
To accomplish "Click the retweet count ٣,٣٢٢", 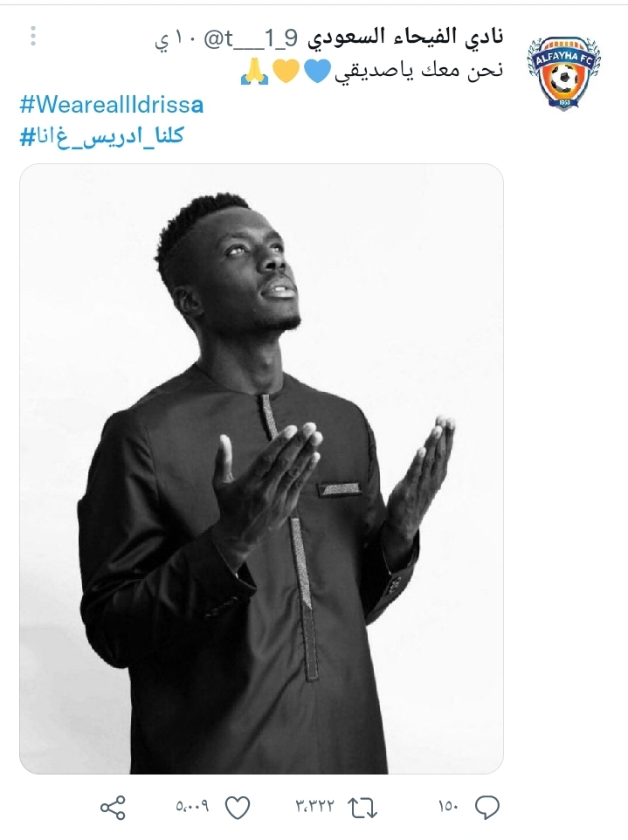I will click(314, 806).
